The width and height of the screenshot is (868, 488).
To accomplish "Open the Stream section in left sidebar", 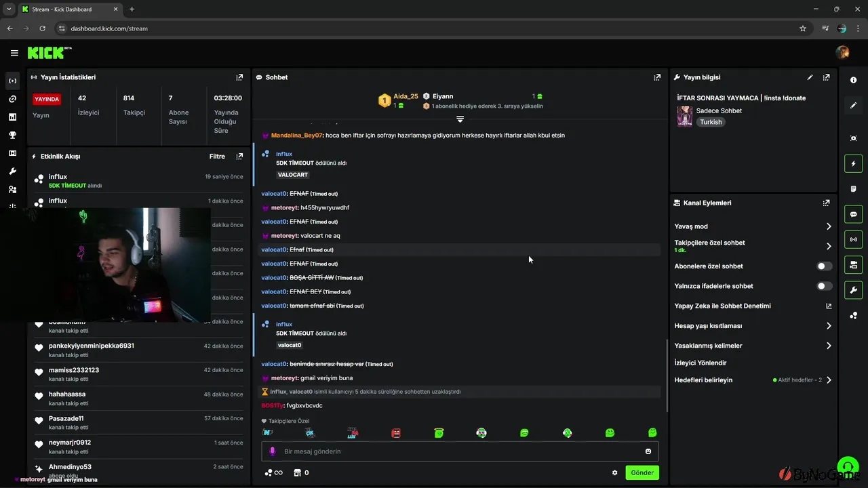I will coord(12,81).
